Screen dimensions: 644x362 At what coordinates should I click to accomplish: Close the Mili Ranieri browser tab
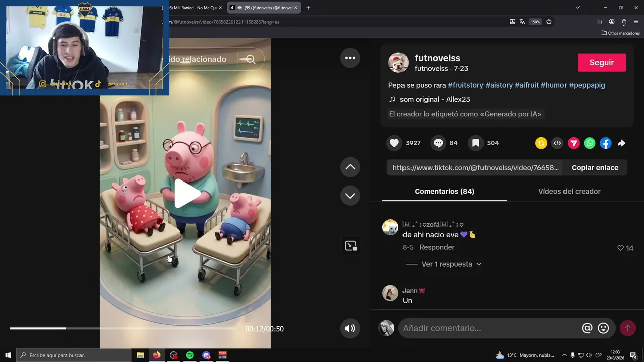[220, 8]
